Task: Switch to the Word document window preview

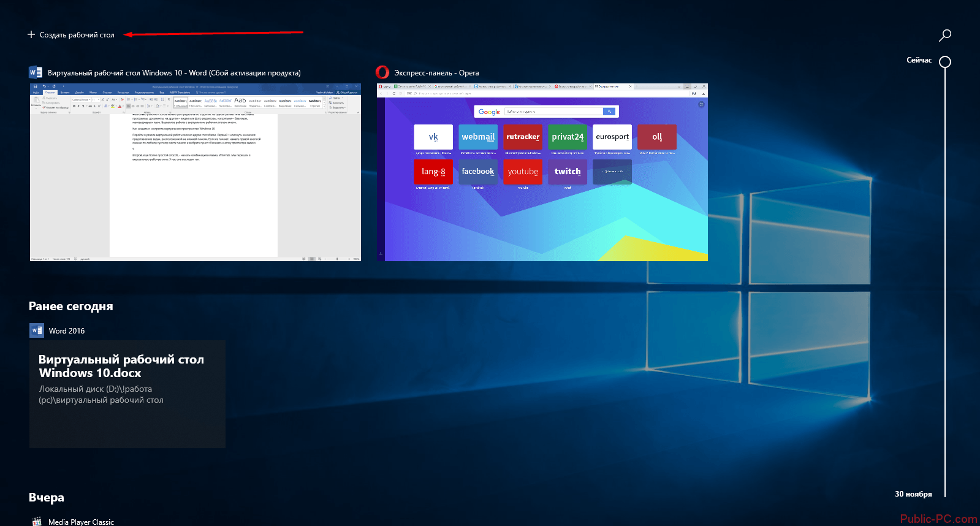Action: 196,172
